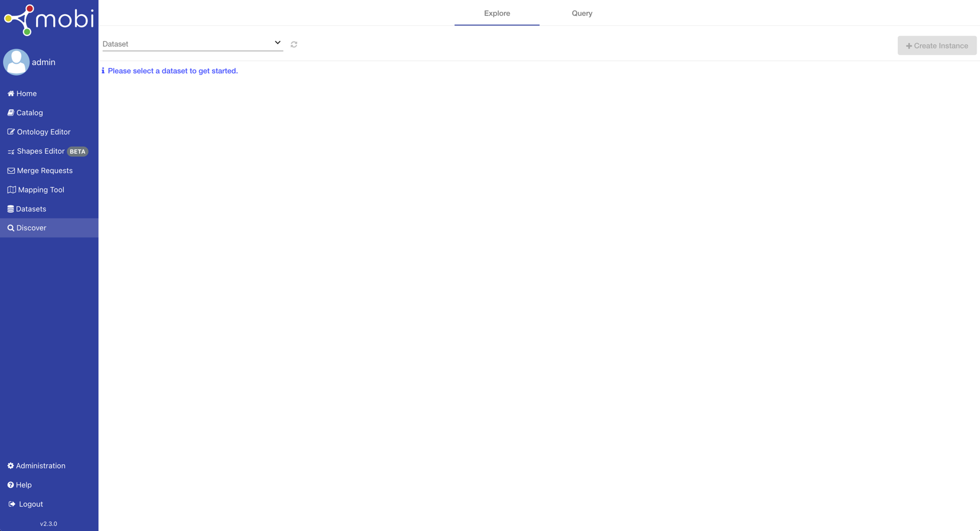Open Administration settings
The height and width of the screenshot is (531, 980).
49,466
